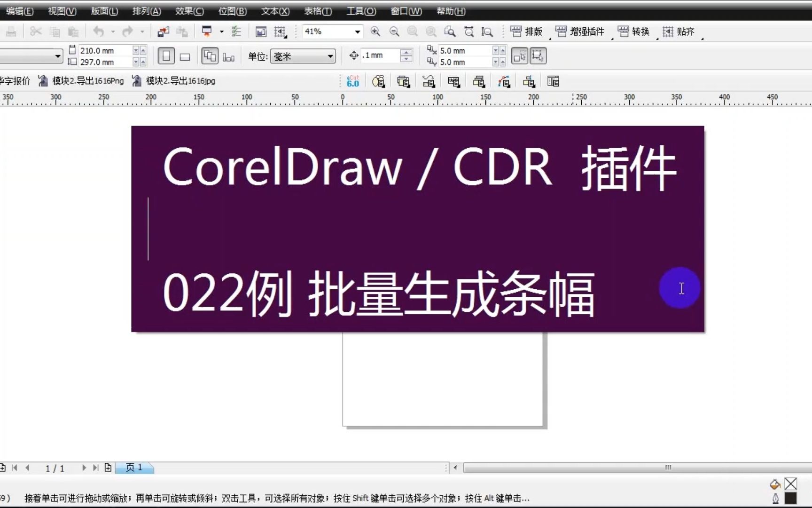
Task: Click Zoom to Page icon
Action: pyautogui.click(x=450, y=32)
